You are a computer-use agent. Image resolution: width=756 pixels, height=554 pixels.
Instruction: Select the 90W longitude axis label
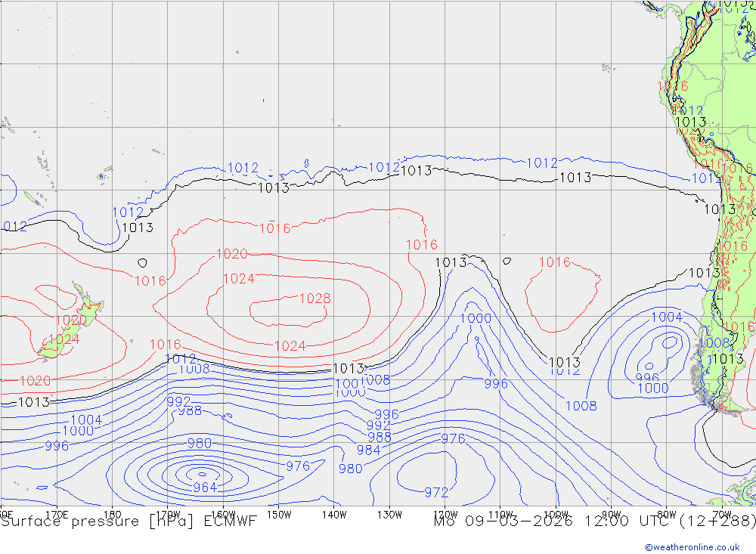click(611, 514)
